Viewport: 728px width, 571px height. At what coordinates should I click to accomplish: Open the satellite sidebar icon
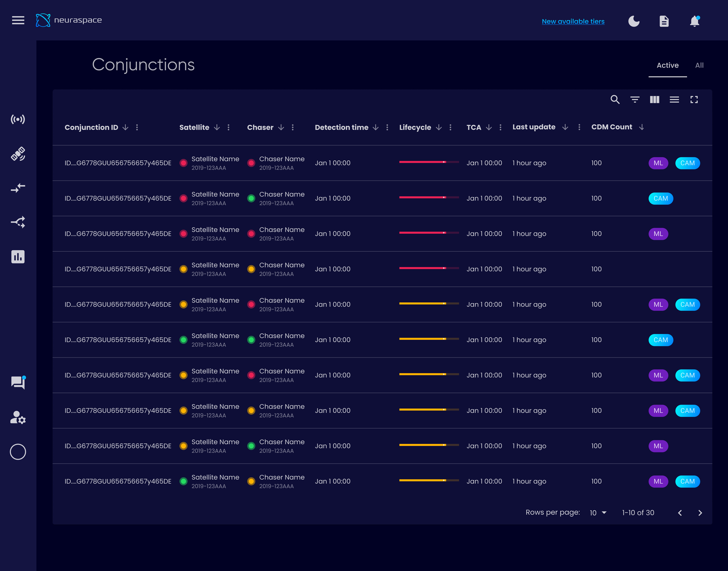[x=18, y=154]
